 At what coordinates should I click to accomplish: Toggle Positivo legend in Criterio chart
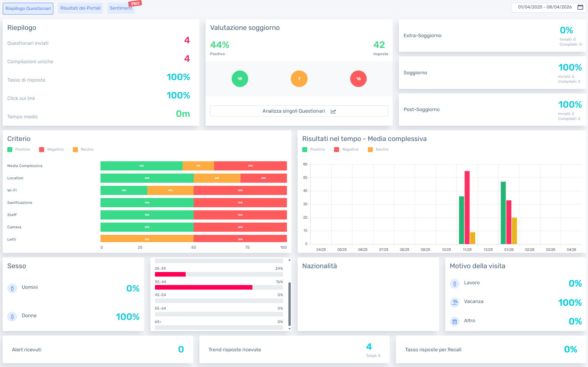(x=18, y=149)
